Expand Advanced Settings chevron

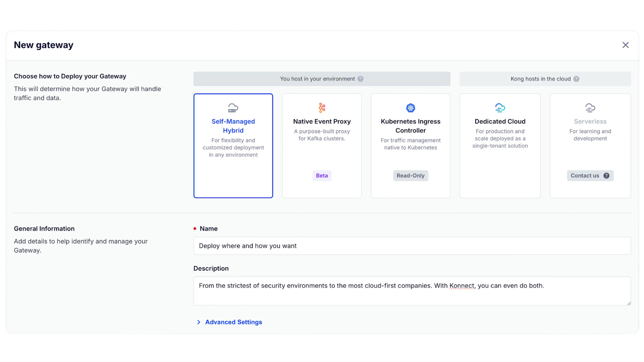click(x=199, y=322)
